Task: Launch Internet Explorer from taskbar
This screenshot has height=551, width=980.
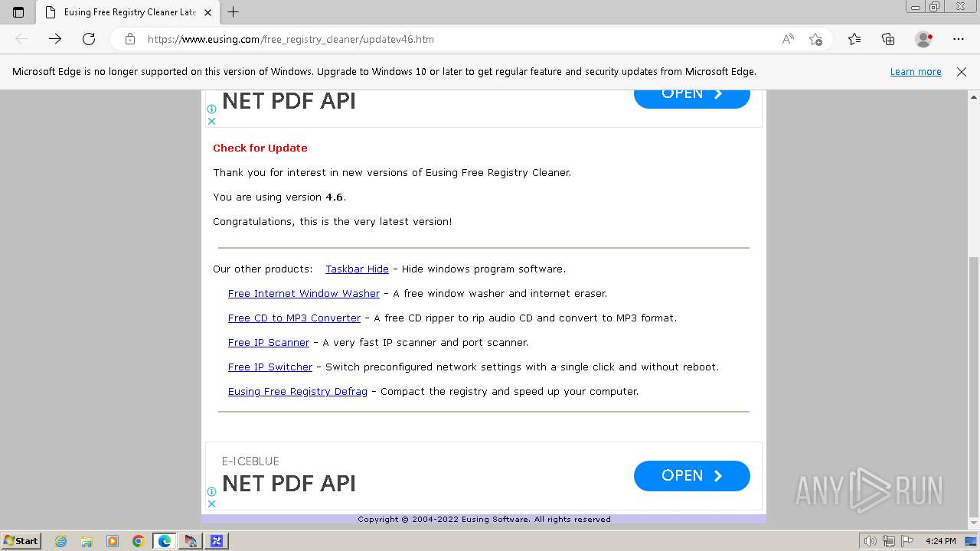Action: click(61, 541)
